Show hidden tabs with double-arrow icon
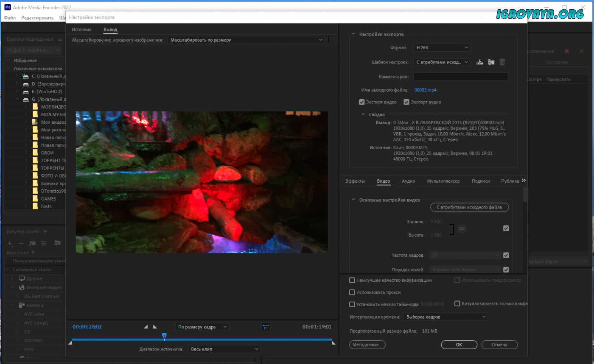594x364 pixels. [x=524, y=181]
